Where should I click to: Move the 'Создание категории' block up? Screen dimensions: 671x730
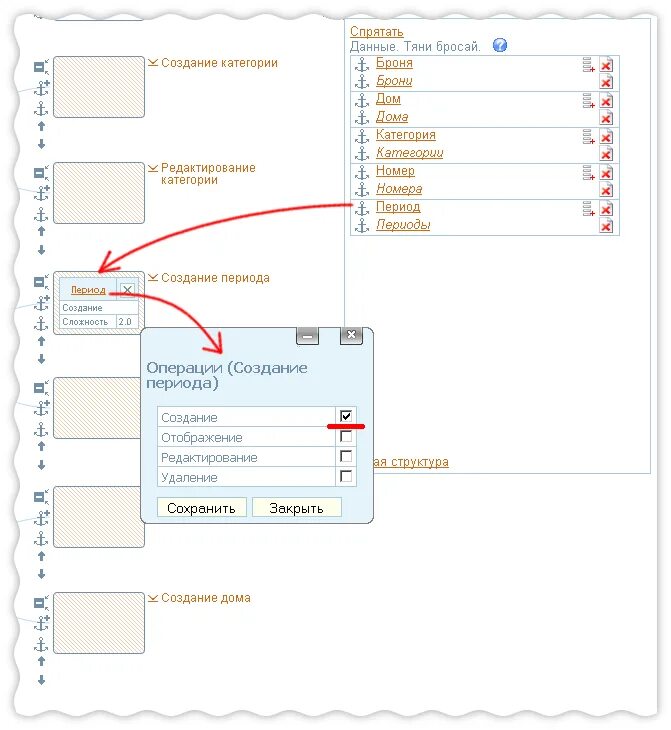click(x=41, y=126)
